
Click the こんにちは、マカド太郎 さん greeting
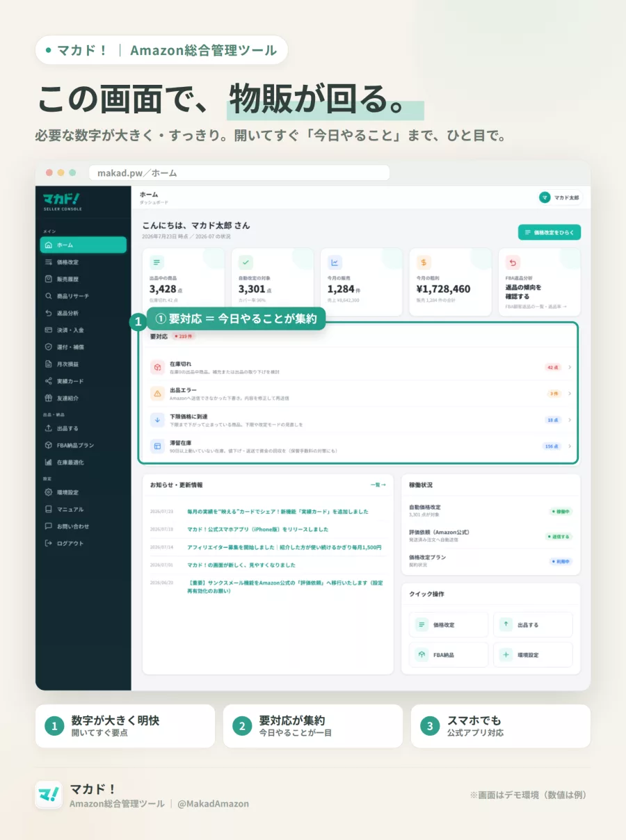[x=196, y=226]
